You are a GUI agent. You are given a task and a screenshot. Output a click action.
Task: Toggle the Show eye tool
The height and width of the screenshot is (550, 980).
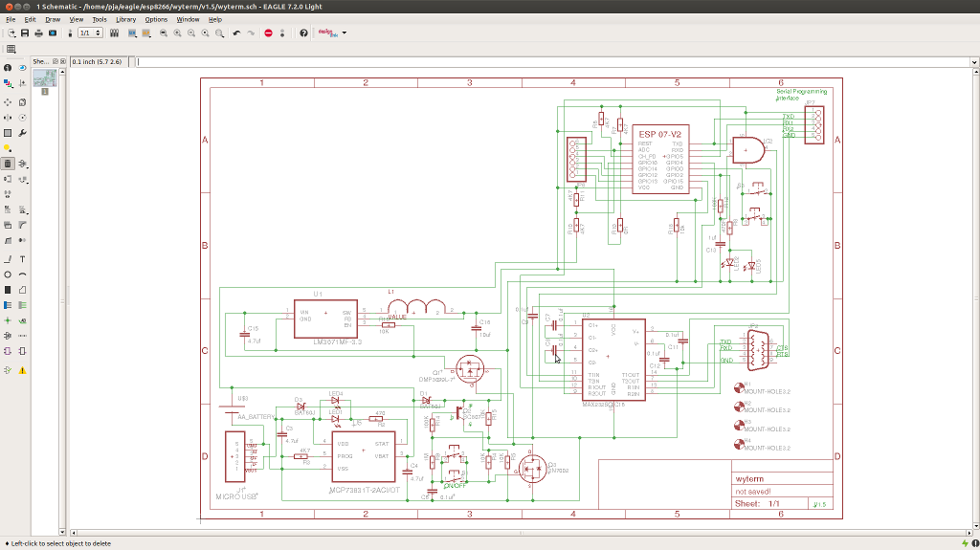[22, 68]
